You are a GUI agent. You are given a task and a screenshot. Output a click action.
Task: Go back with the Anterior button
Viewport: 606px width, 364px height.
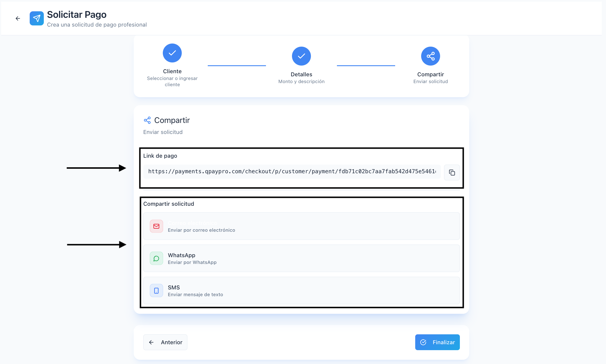click(x=165, y=342)
